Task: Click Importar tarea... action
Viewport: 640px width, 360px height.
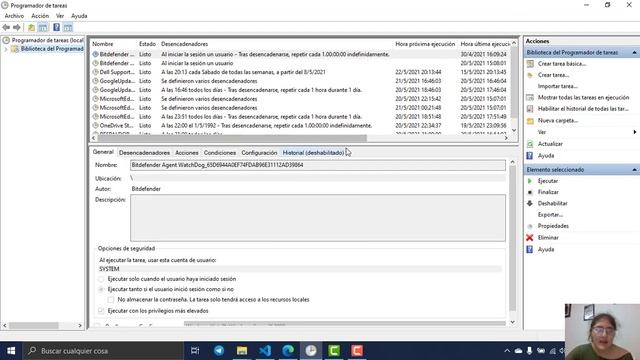Action: click(x=558, y=86)
